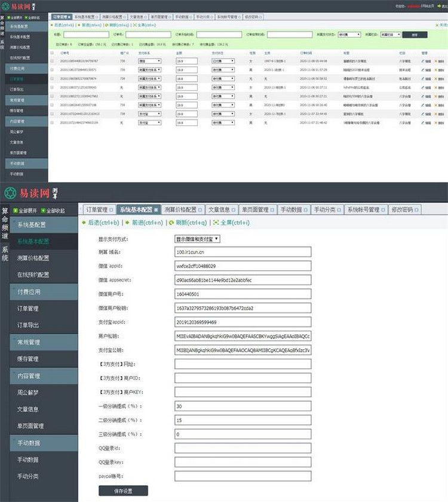Click the 易读网 logo on config page
Screen dimensions: 448x502
[31, 193]
